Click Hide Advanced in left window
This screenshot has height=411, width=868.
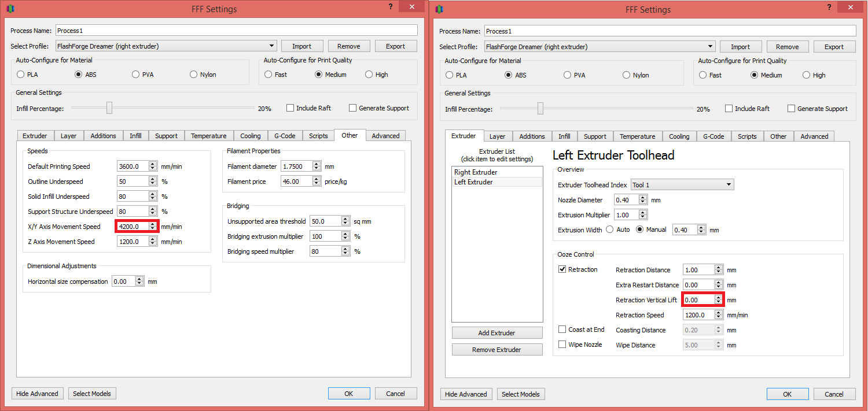(x=37, y=394)
